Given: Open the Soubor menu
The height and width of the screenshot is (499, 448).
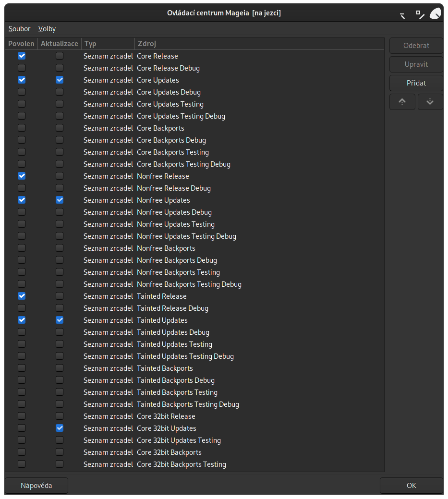Looking at the screenshot, I should pos(19,29).
